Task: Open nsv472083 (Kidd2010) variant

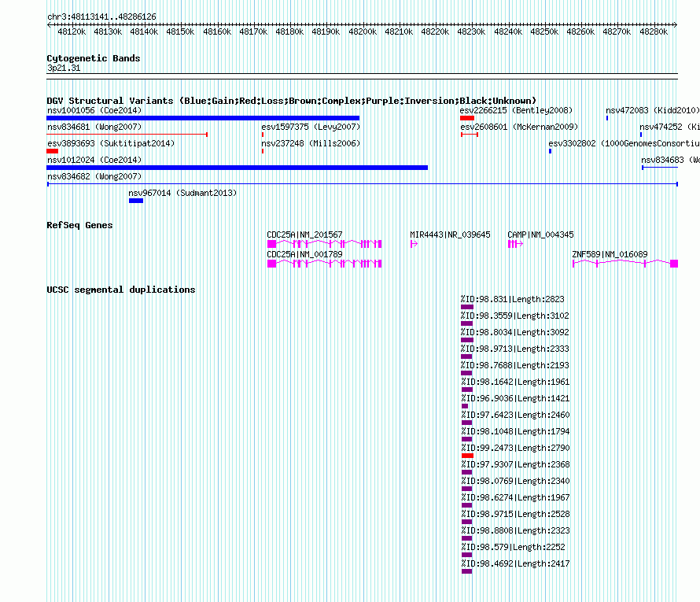Action: click(652, 110)
